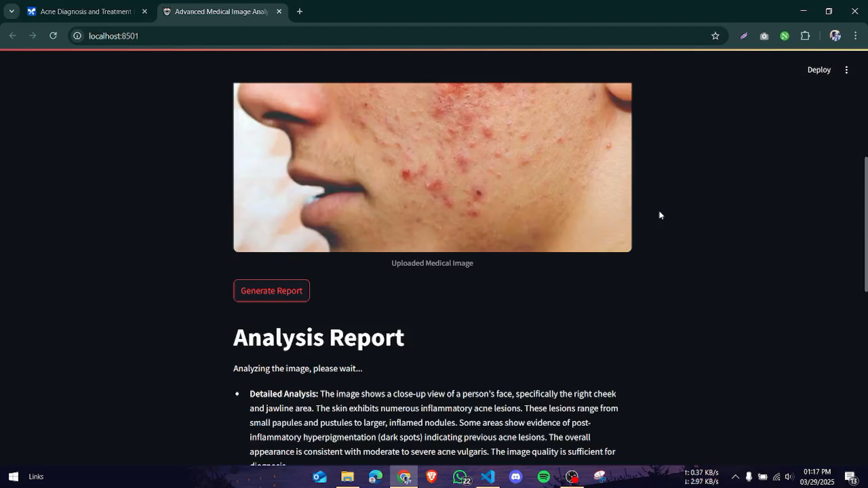Screen dimensions: 868x488
Task: Open a new browser tab
Action: [x=300, y=12]
